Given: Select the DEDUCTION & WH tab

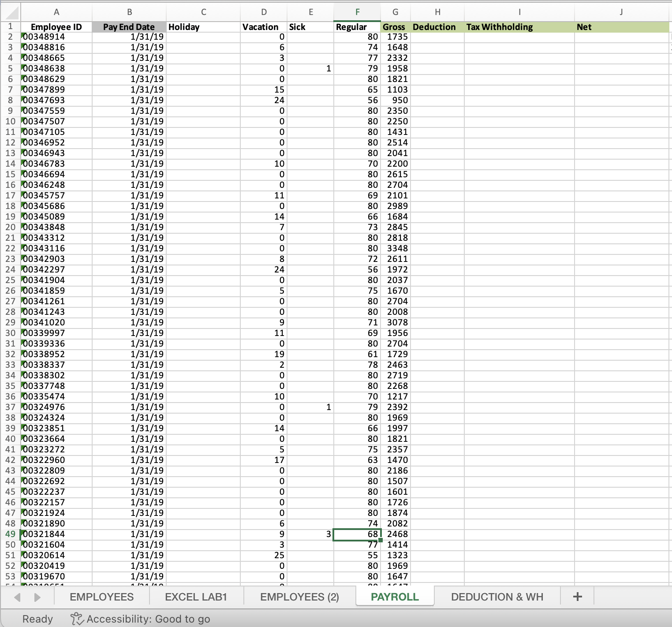Looking at the screenshot, I should (497, 596).
